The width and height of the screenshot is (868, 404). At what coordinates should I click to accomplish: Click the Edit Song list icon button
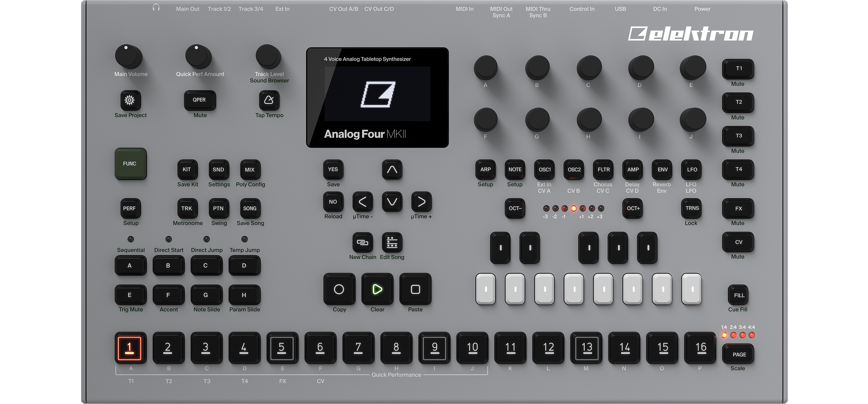[x=392, y=242]
